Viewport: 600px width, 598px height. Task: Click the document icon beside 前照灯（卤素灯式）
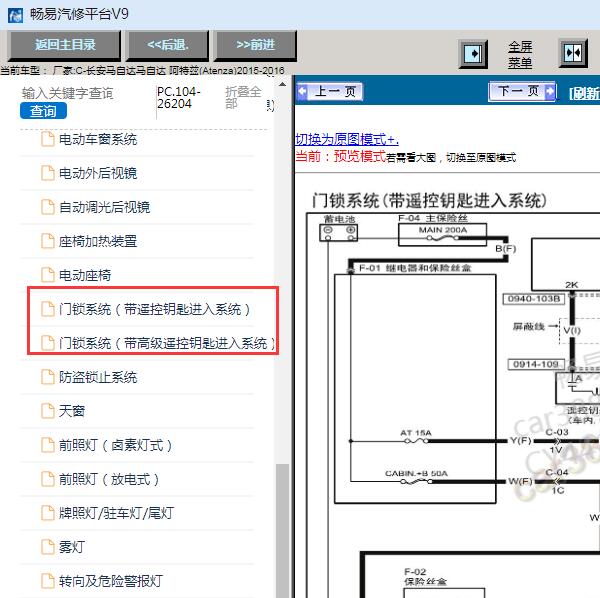(x=48, y=445)
